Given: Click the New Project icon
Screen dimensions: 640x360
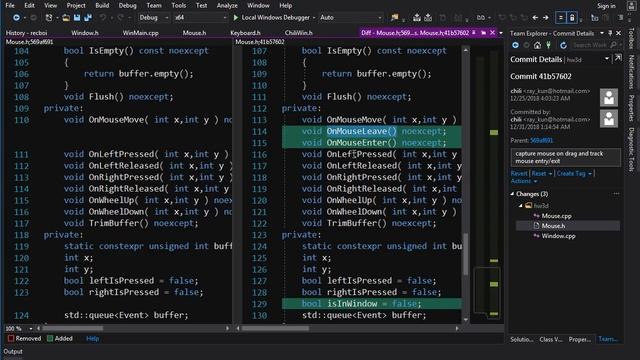Looking at the screenshot, I should click(49, 18).
